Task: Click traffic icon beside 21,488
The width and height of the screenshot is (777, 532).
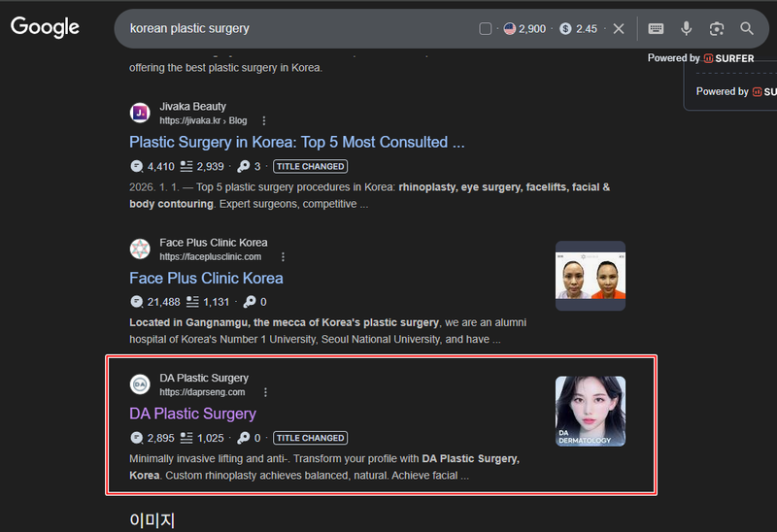Action: (x=136, y=302)
